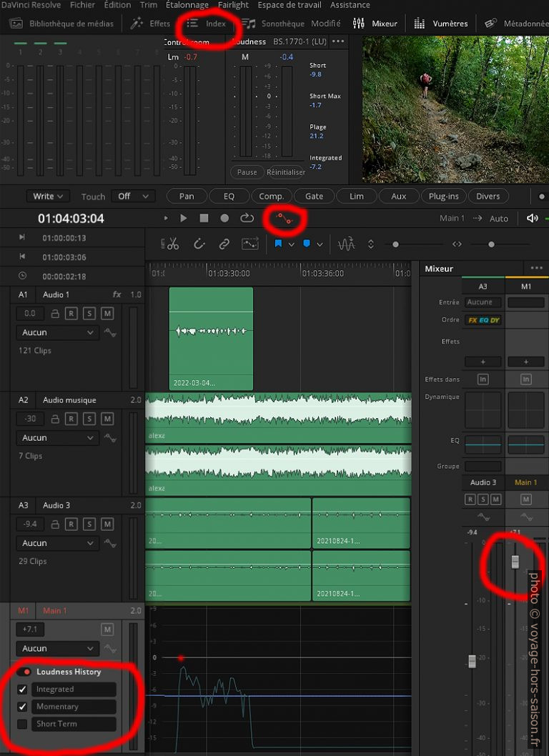The image size is (549, 756).
Task: Open the Aucun dropdown on track A2
Action: click(57, 438)
